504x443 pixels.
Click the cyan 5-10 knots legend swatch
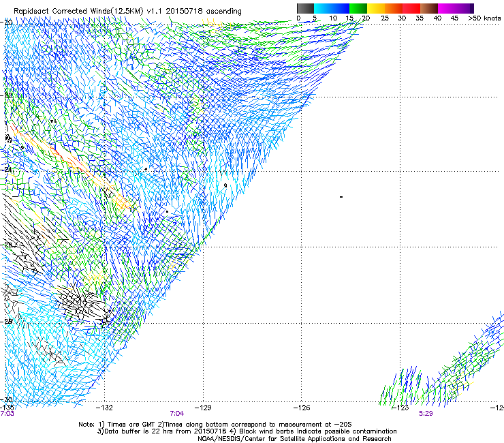pos(323,8)
